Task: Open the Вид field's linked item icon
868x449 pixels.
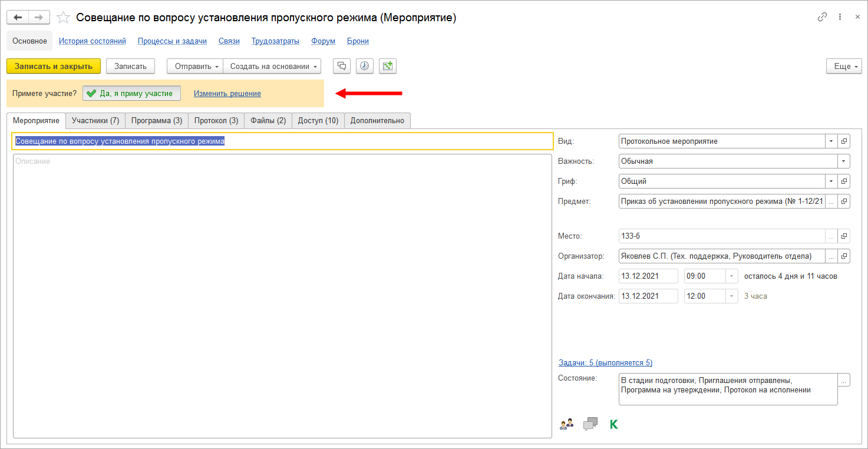Action: click(844, 141)
